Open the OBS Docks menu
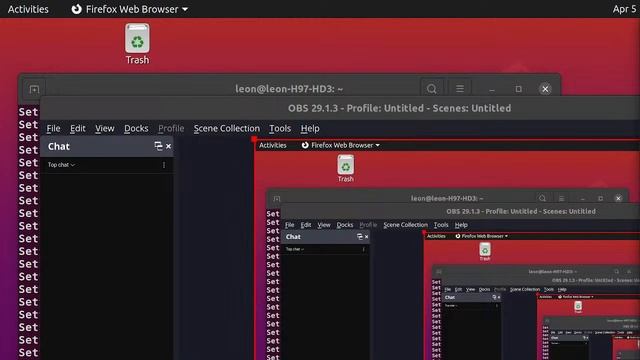 pos(136,129)
